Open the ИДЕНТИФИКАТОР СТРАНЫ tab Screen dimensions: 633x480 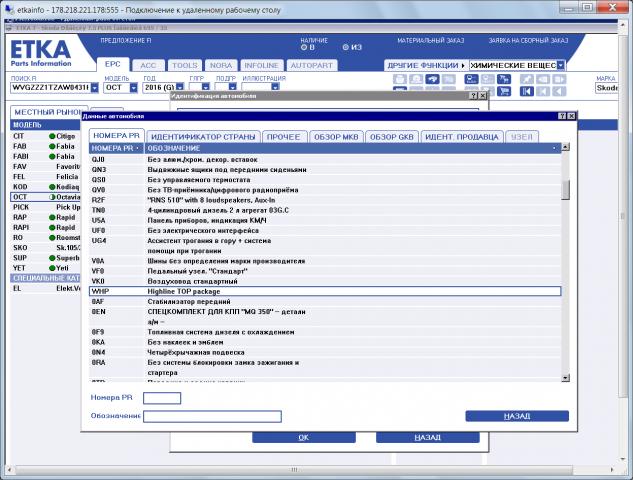point(203,137)
